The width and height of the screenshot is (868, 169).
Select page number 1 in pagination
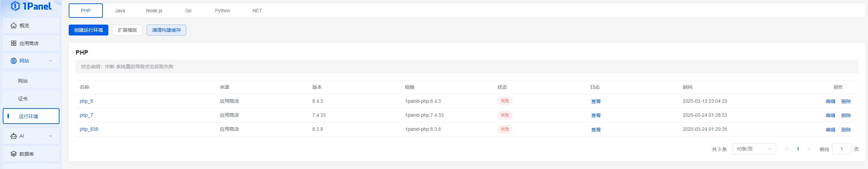798,149
